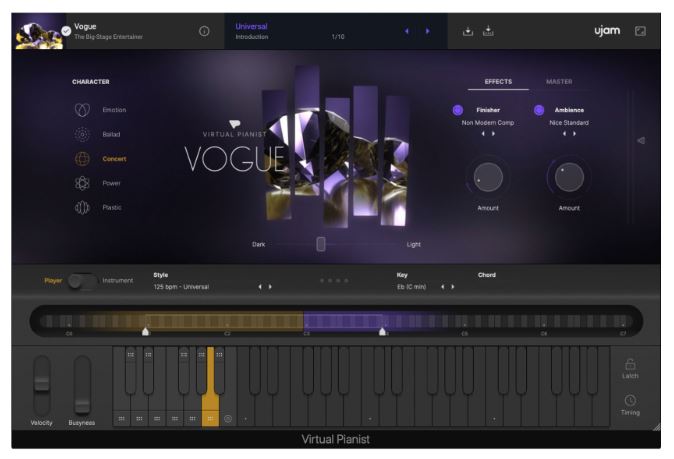Image resolution: width=674 pixels, height=459 pixels.
Task: Select previous key with left arrow
Action: coord(442,287)
